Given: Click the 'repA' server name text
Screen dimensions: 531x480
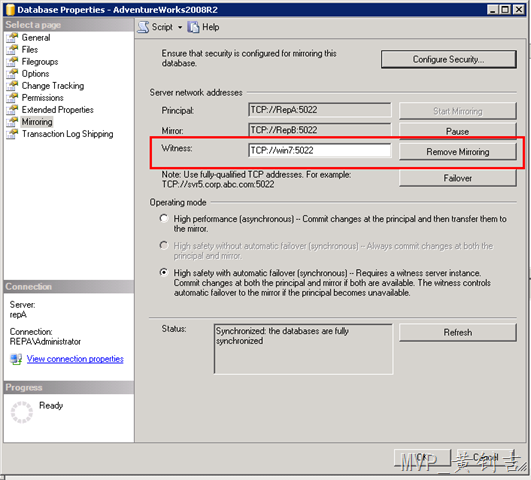Looking at the screenshot, I should (x=18, y=314).
